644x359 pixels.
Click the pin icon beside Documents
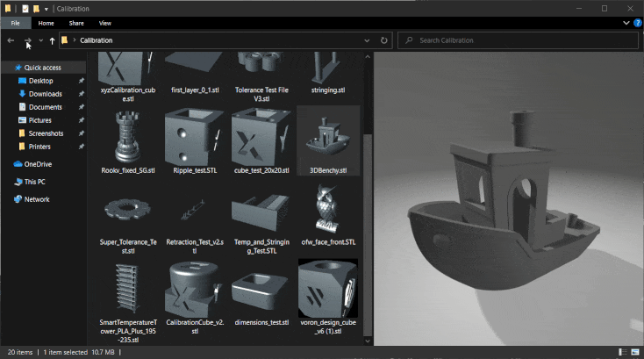point(82,107)
